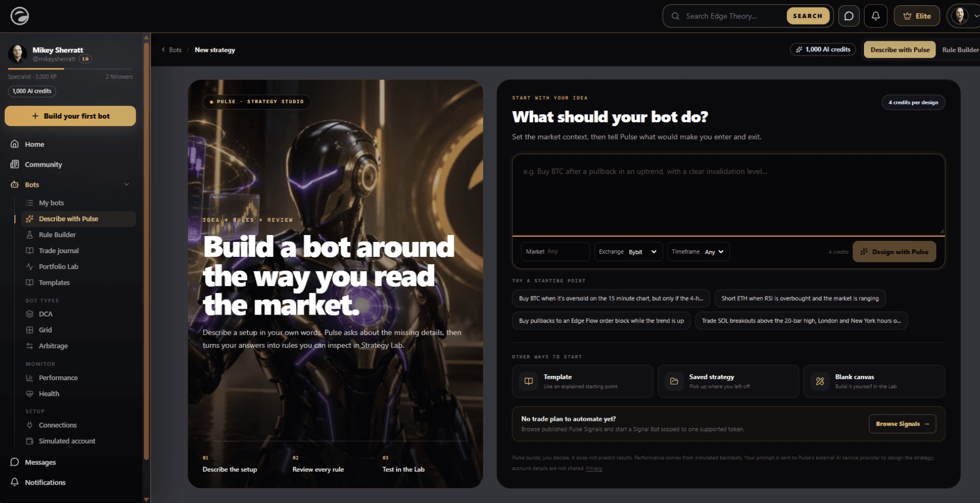This screenshot has width=980, height=503.
Task: Switch to Describe with Pulse tab
Action: pos(900,50)
